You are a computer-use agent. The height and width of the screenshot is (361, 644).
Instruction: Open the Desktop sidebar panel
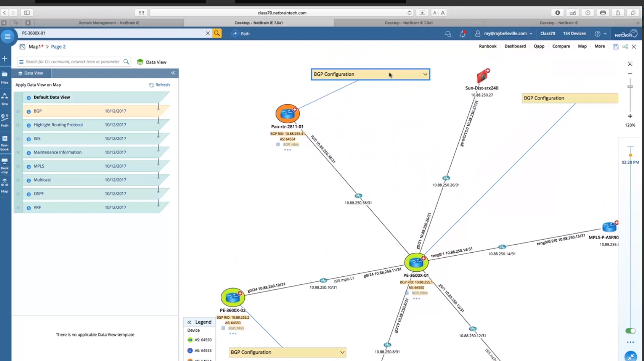click(5, 166)
